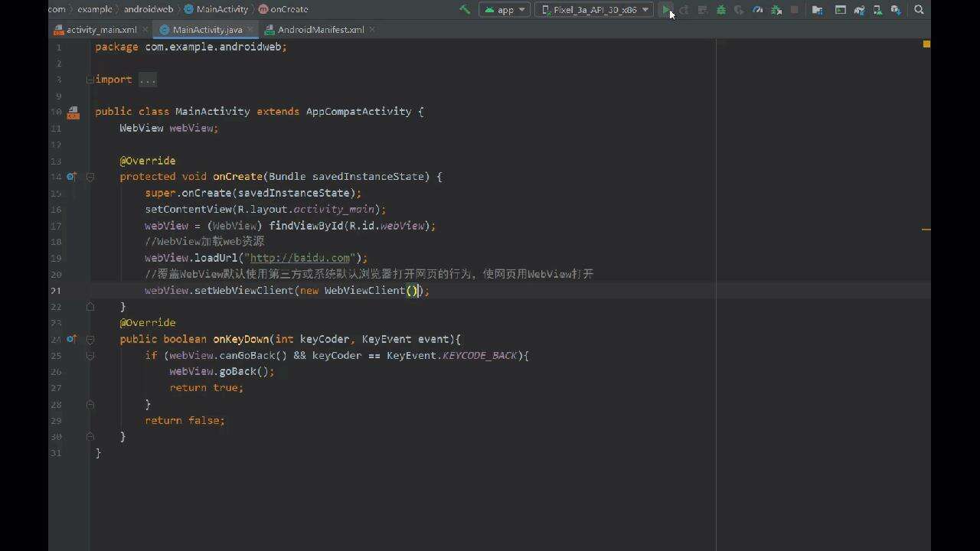Open the Project Structure folder icon
Image resolution: width=980 pixels, height=551 pixels.
tap(818, 10)
